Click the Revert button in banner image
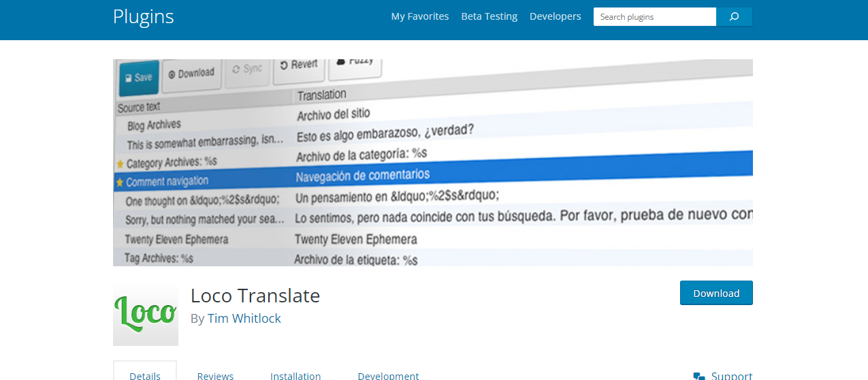 tap(299, 65)
